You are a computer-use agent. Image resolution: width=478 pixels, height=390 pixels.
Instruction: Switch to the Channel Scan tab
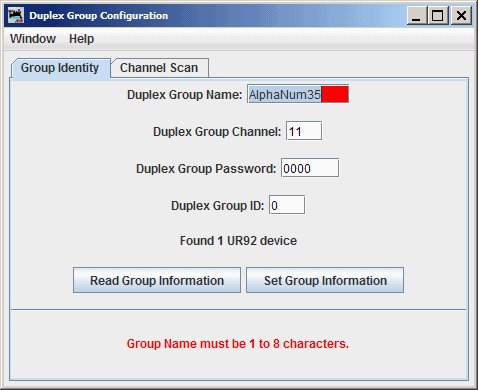[159, 68]
